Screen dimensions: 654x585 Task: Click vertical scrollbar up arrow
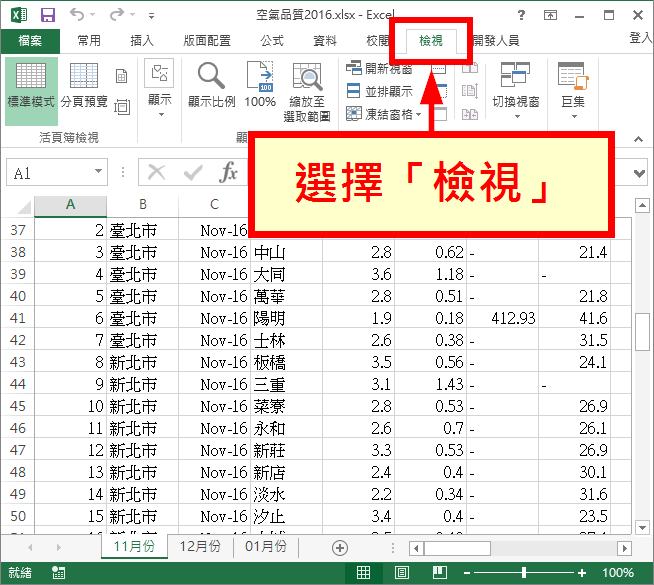click(642, 205)
